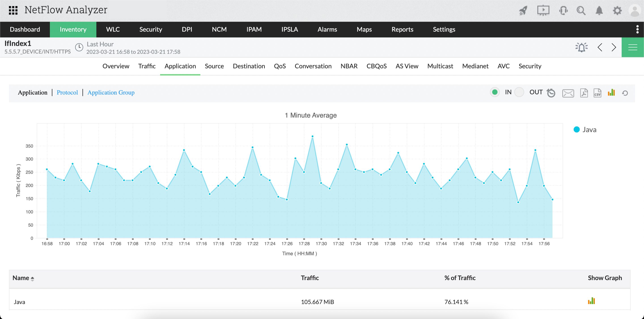Toggle the Java series in the chart legend
Image resolution: width=644 pixels, height=319 pixels.
pyautogui.click(x=585, y=130)
